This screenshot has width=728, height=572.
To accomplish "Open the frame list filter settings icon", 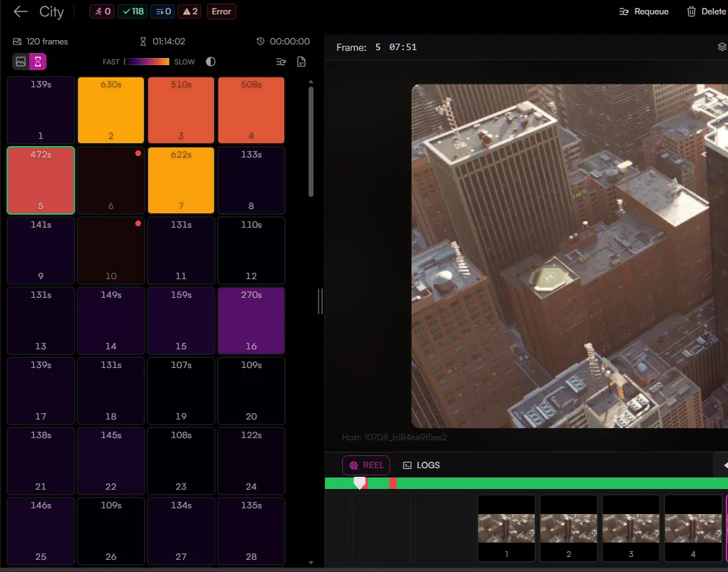I will [x=281, y=62].
